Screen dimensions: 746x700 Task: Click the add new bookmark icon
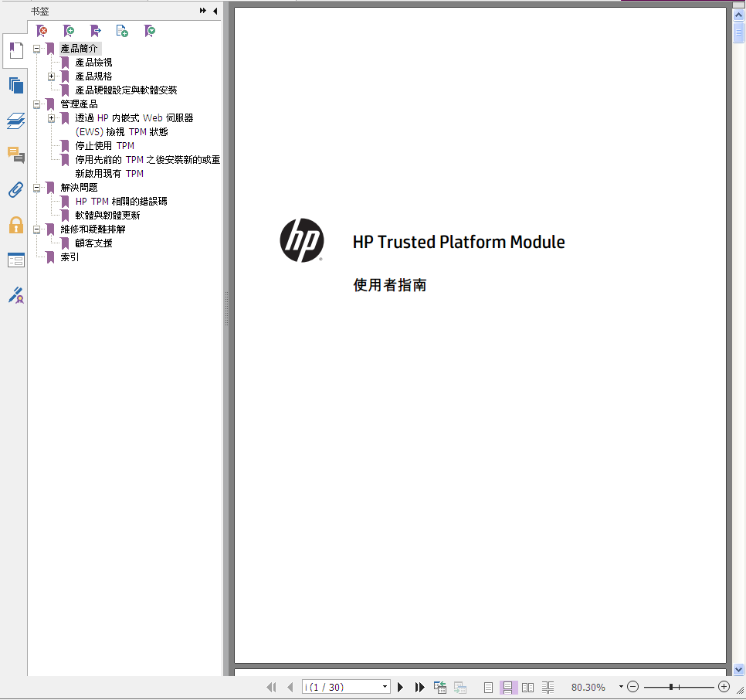coord(69,31)
